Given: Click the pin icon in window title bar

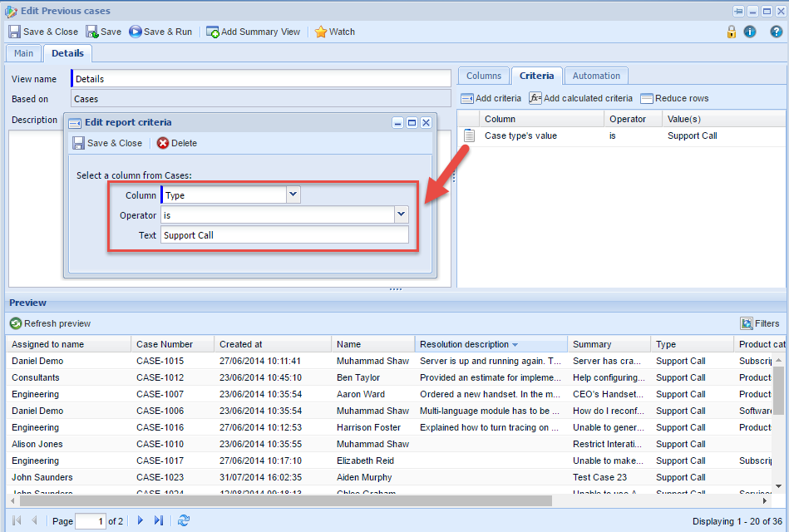Looking at the screenshot, I should (738, 11).
